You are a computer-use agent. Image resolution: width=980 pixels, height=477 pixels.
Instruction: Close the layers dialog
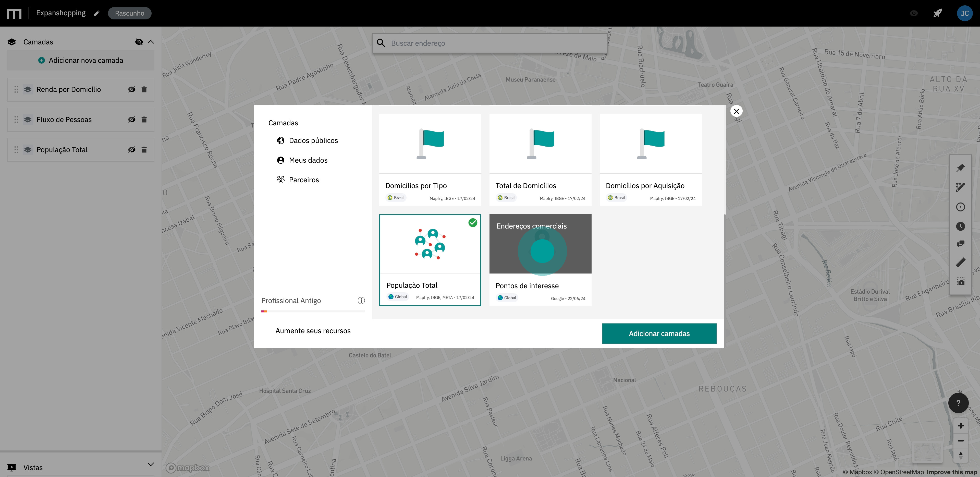click(737, 111)
